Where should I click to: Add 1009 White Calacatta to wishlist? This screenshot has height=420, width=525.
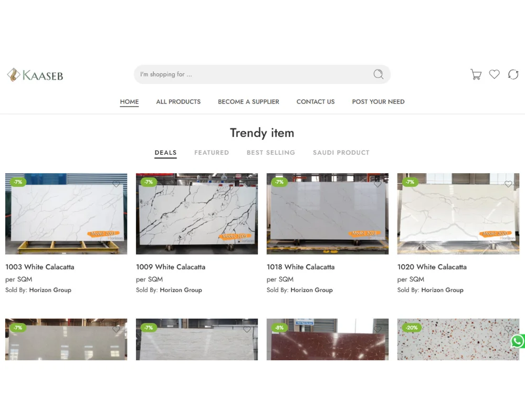(247, 184)
